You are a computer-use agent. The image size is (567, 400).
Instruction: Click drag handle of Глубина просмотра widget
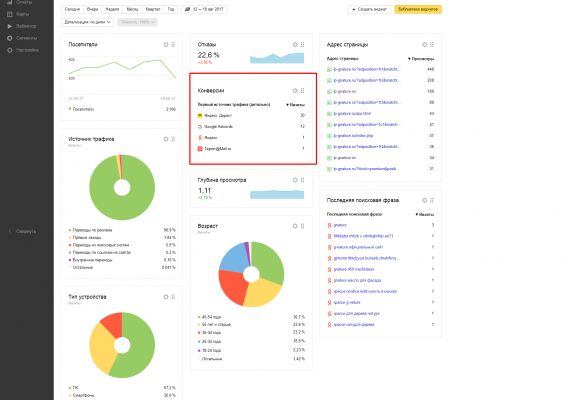coord(303,180)
